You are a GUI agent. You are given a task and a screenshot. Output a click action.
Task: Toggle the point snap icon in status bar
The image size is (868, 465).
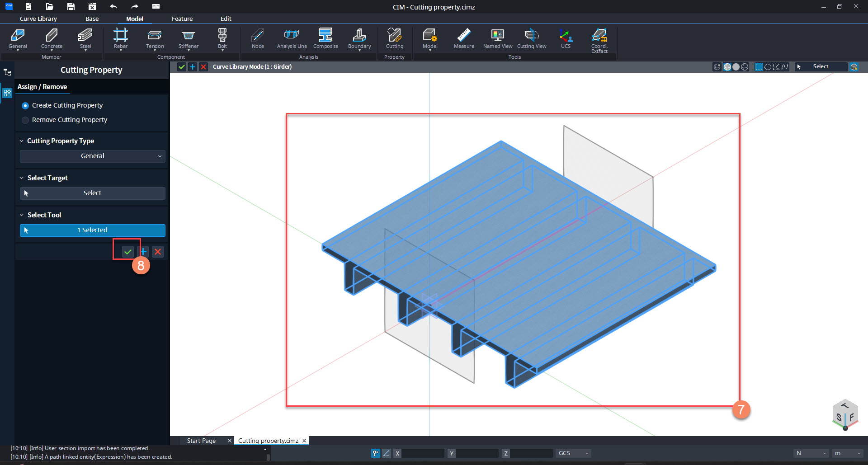376,453
